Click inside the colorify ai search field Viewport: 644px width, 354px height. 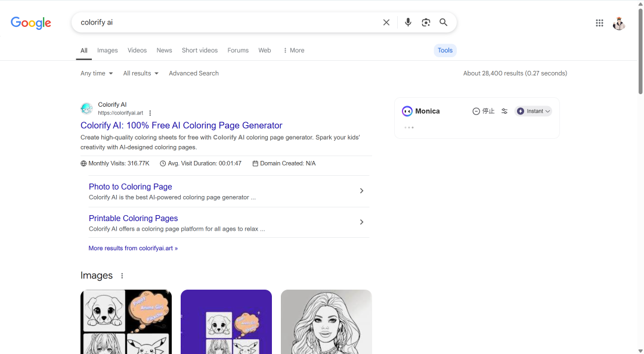click(x=226, y=22)
